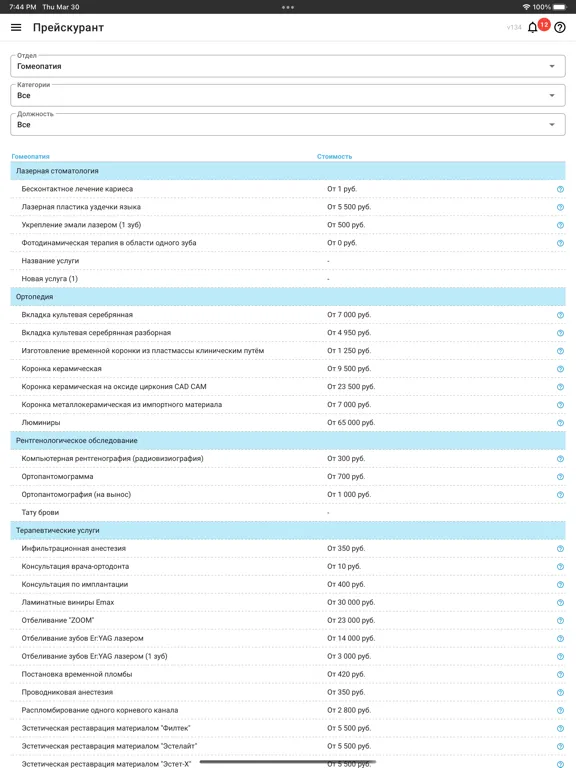576x768 pixels.
Task: Show info for Коронка керамическая CAD CAM
Action: click(x=560, y=387)
